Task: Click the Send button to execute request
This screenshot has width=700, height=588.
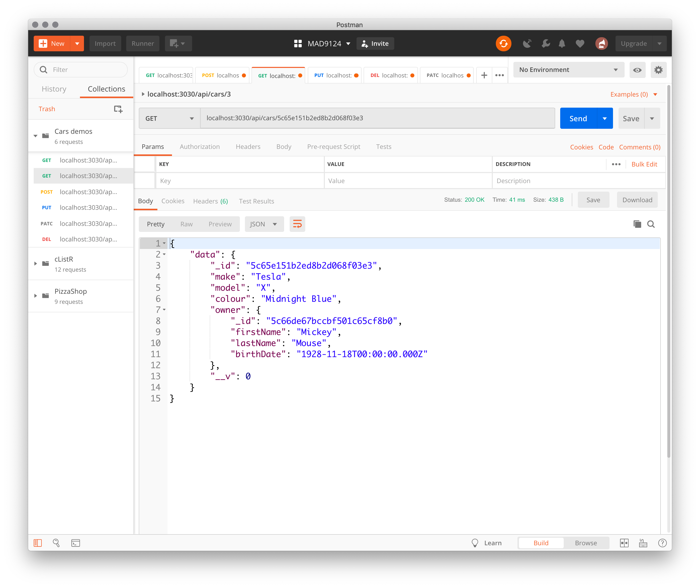Action: tap(578, 118)
